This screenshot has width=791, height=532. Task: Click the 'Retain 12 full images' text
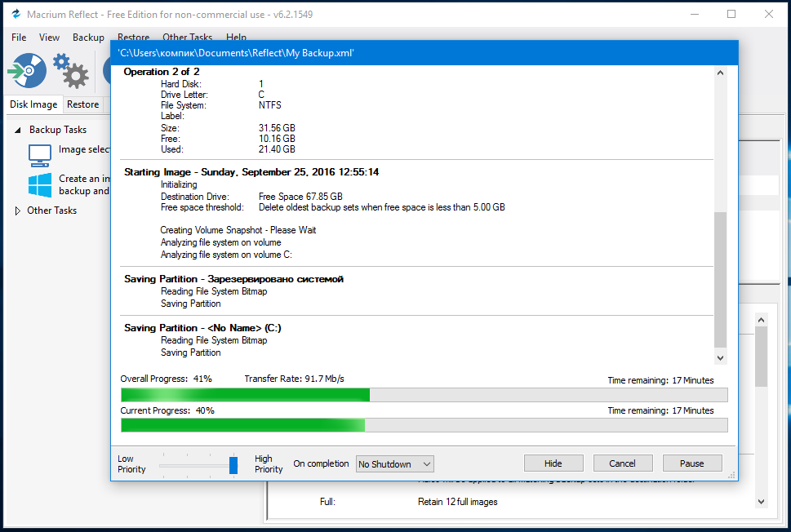tap(458, 502)
